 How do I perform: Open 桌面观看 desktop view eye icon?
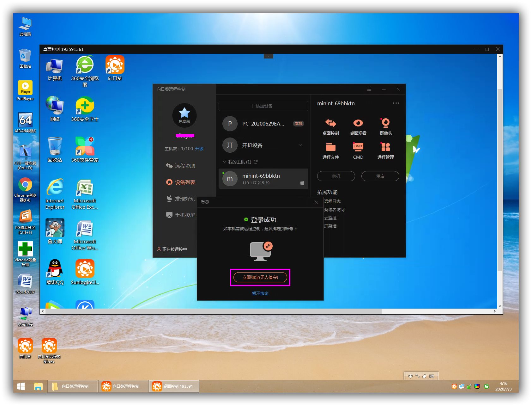tap(358, 123)
